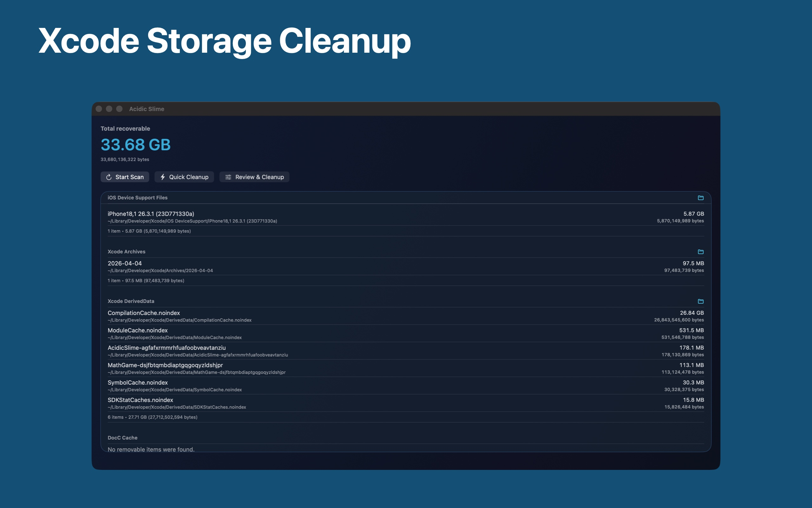Open Xcode Archives folder icon

(x=701, y=252)
